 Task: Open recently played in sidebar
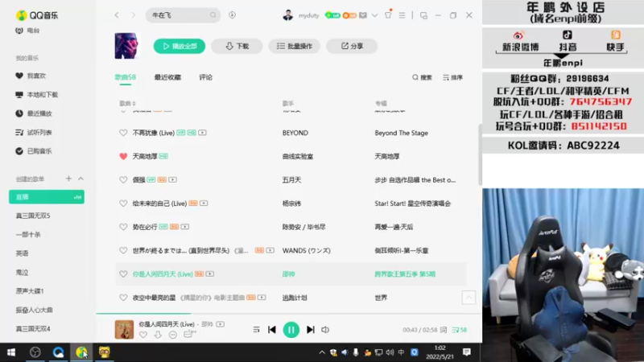pyautogui.click(x=34, y=113)
